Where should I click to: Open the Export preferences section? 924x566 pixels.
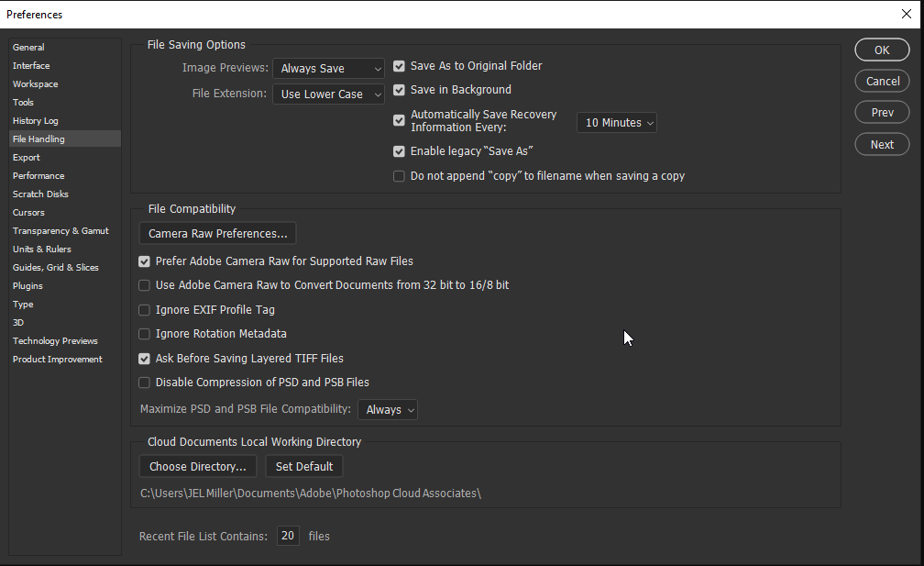coord(26,157)
